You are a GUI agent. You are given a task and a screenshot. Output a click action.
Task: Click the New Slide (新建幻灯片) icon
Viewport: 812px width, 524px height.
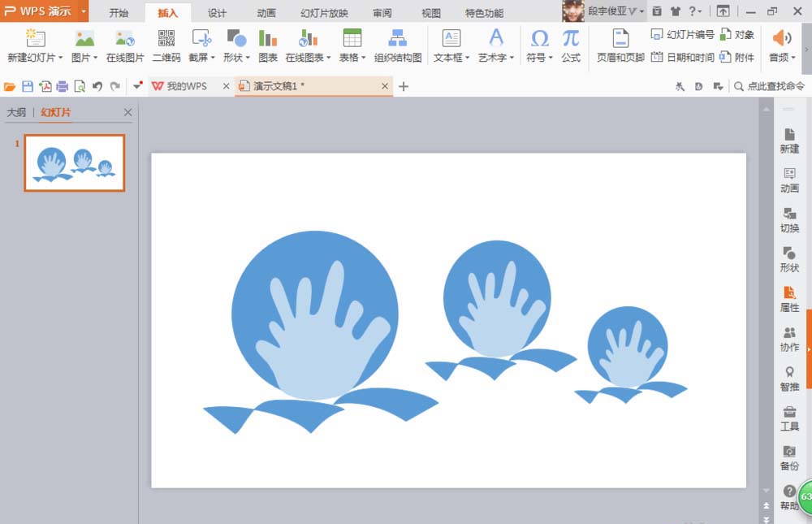(x=35, y=38)
